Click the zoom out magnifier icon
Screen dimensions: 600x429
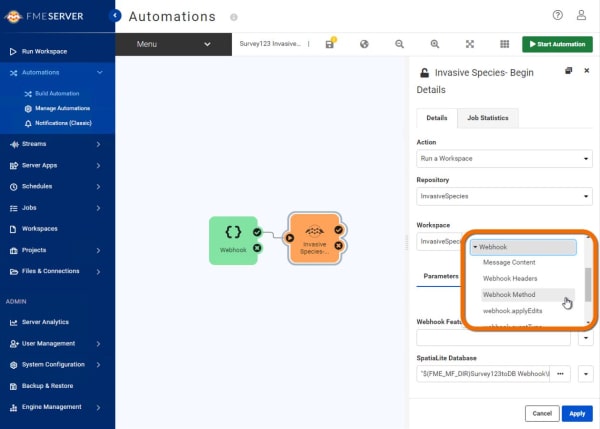click(x=399, y=44)
